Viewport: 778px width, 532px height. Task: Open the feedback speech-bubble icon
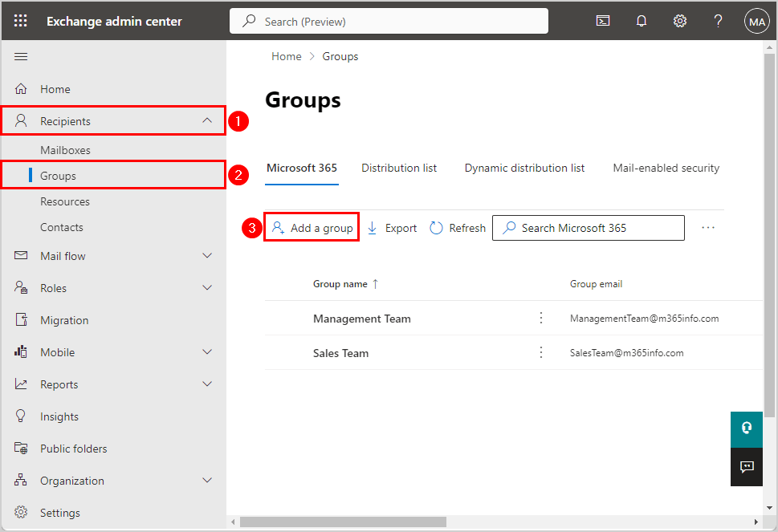tap(746, 467)
